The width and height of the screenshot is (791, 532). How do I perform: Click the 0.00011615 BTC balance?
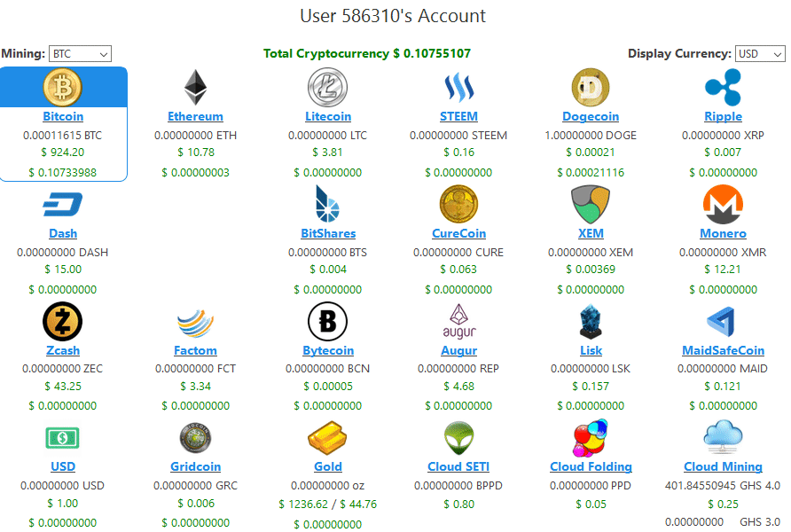[x=63, y=135]
